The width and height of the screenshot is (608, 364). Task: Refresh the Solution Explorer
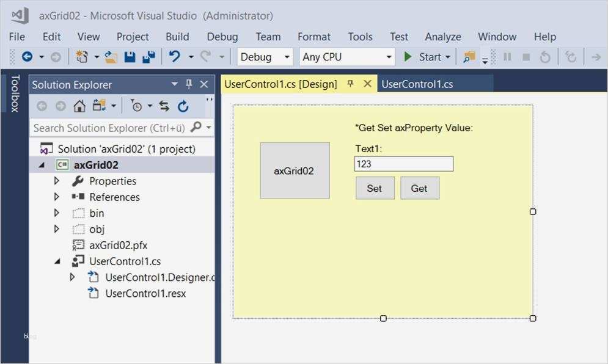tap(183, 105)
